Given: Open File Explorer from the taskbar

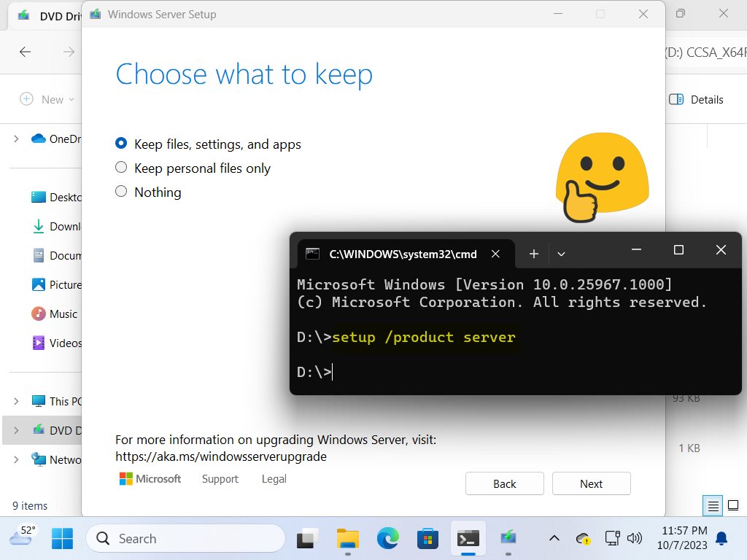Looking at the screenshot, I should coord(347,539).
